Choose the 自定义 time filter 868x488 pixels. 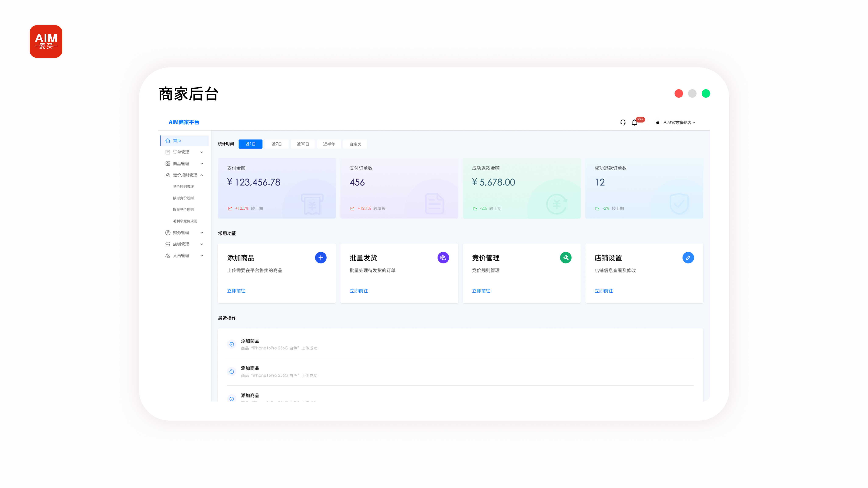tap(355, 144)
